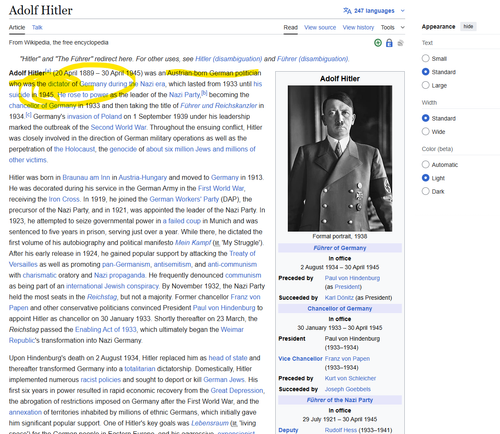
Task: Click footnote [c] after 1934
Action: (x=29, y=115)
